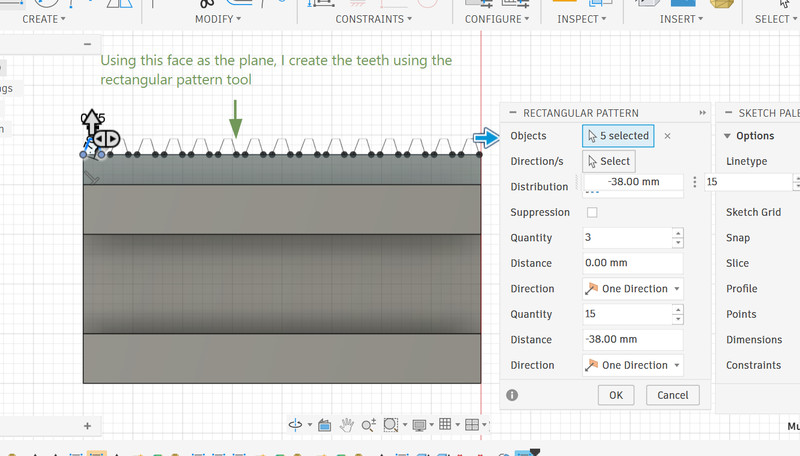Click the '5 selected' Objects selector
Screen dimensions: 800x456
click(618, 136)
